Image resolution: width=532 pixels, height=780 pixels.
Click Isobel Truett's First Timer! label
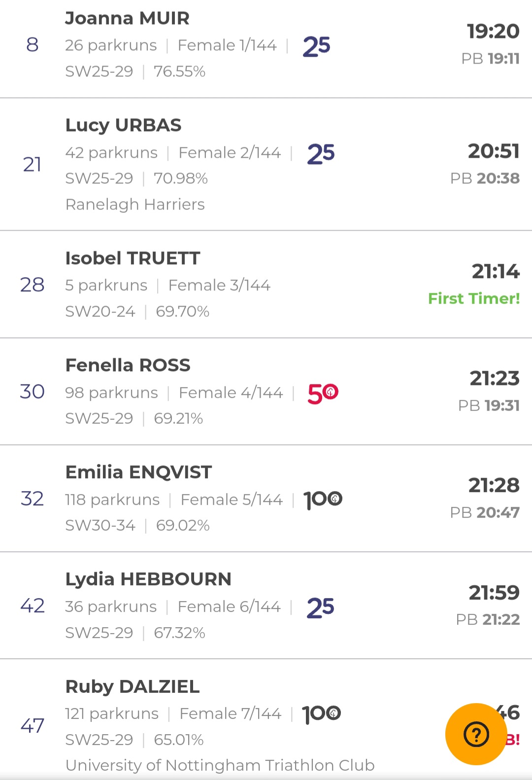474,299
